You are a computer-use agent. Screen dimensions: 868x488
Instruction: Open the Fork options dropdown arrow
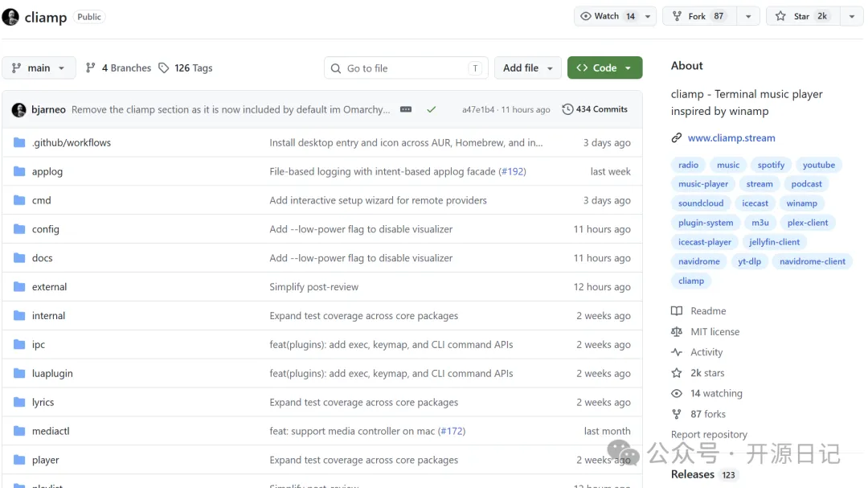pos(748,17)
